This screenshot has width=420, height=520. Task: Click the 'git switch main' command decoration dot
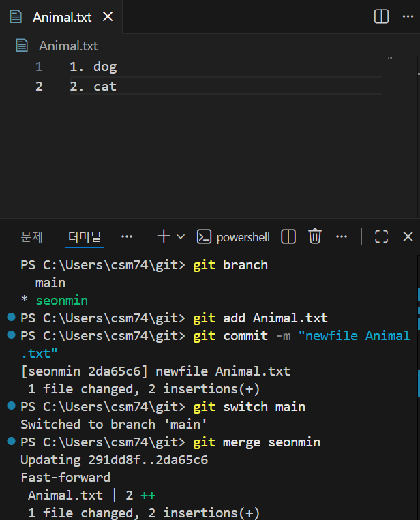12,406
